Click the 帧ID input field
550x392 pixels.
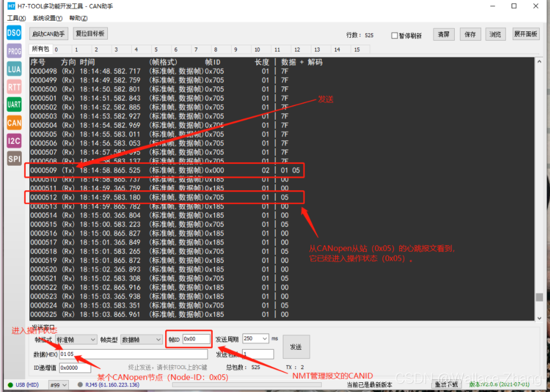[196, 339]
